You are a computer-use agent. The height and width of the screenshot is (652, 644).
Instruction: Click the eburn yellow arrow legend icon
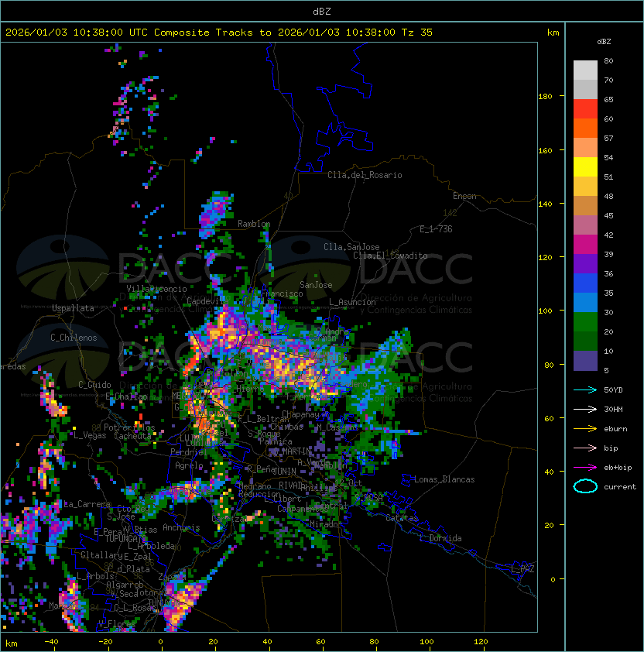pos(585,429)
